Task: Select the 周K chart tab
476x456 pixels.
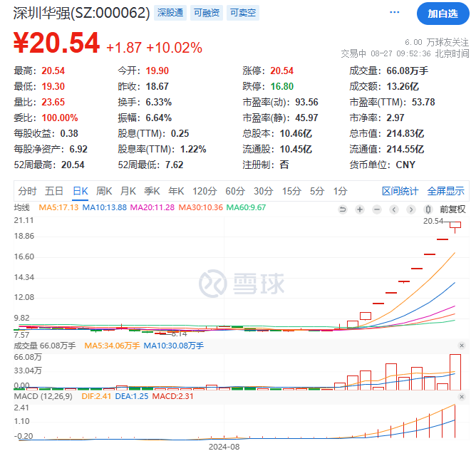Action: [104, 191]
